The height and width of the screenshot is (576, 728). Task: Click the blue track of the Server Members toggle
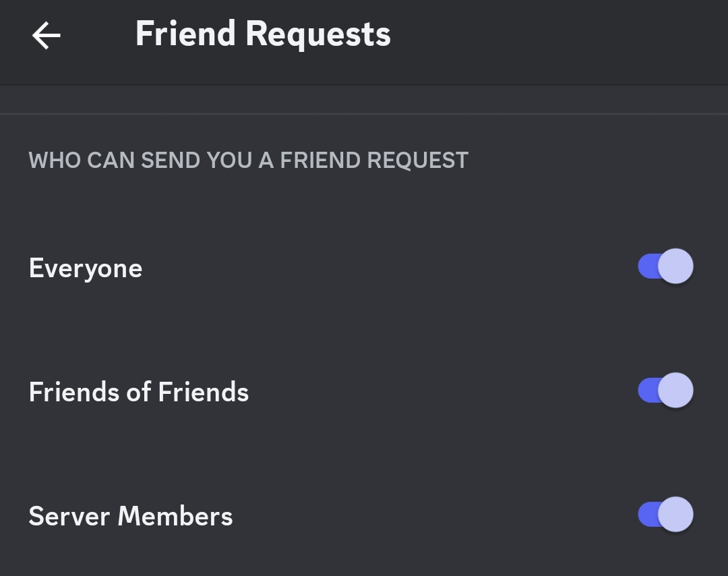click(x=648, y=514)
